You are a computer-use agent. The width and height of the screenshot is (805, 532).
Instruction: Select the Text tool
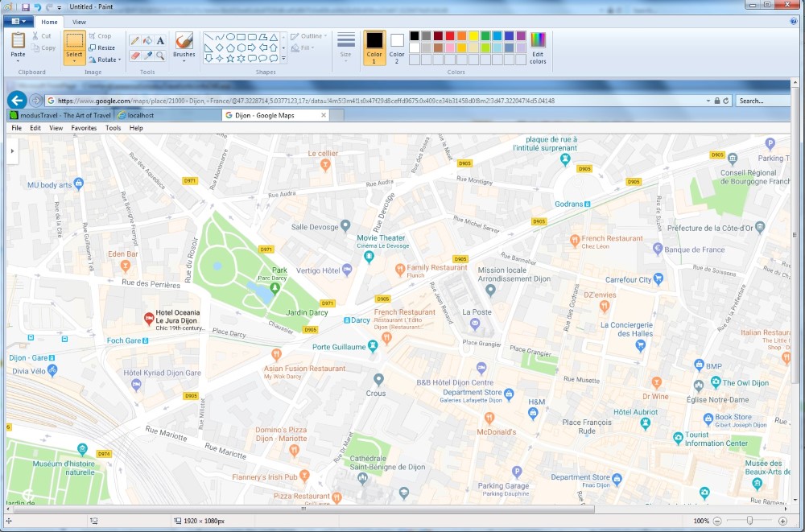161,40
